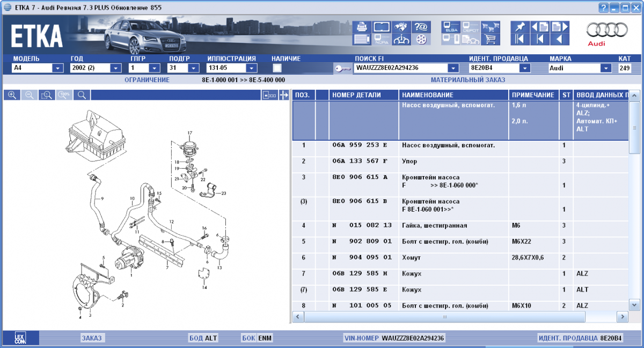The height and width of the screenshot is (348, 644).
Task: Click the pushpin bookmark icon
Action: tap(519, 27)
